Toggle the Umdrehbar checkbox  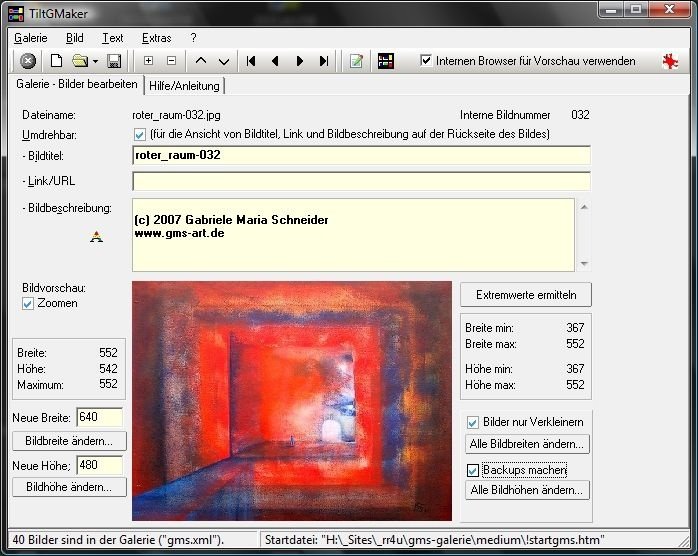[139, 134]
